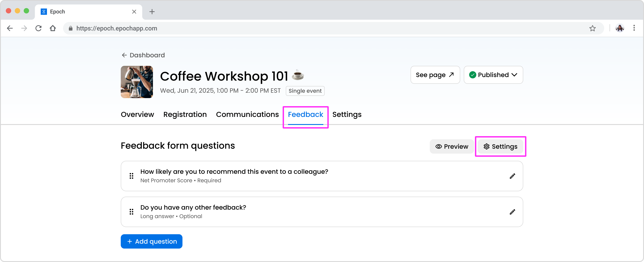Click Add question button
Screen dimensions: 644x262
[x=152, y=241]
